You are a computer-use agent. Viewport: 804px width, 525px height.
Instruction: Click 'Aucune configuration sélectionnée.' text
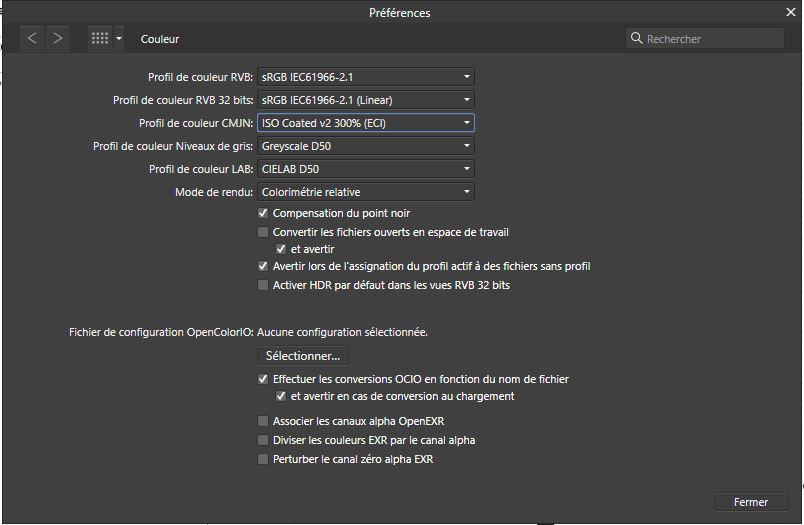[x=342, y=332]
